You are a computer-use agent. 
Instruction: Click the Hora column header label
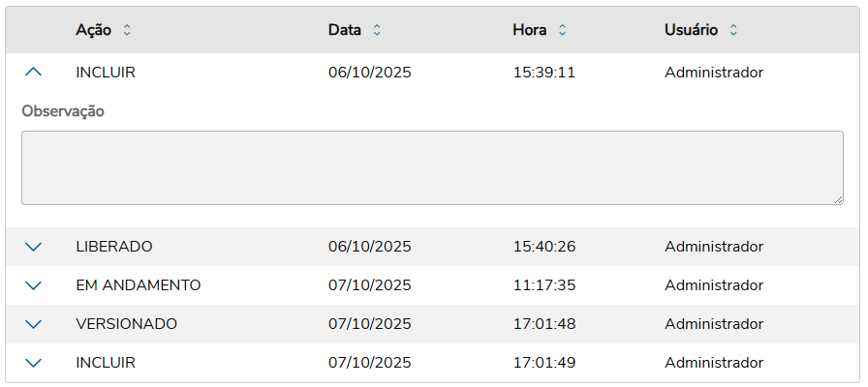click(530, 30)
